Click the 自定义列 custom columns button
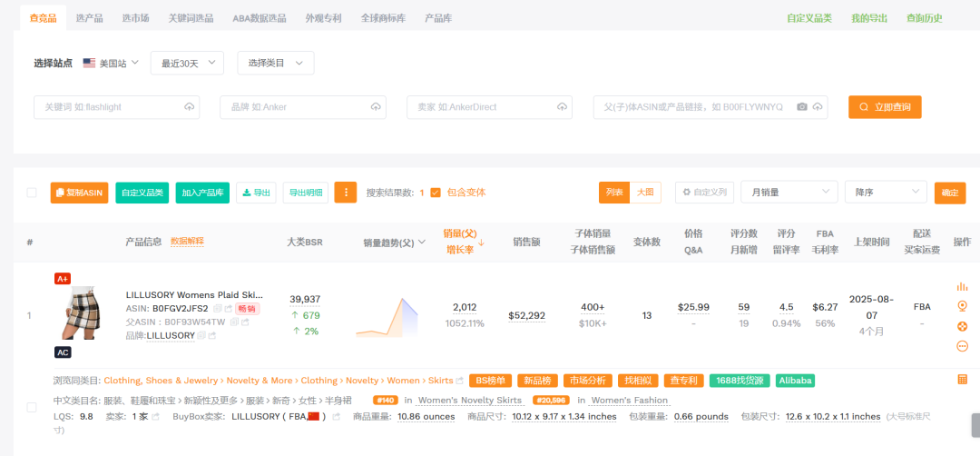 point(704,192)
